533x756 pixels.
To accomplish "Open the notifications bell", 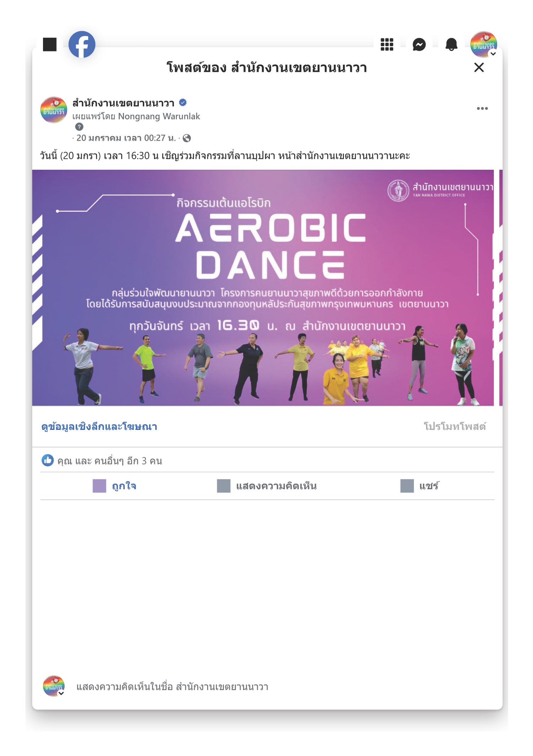I will coord(451,44).
